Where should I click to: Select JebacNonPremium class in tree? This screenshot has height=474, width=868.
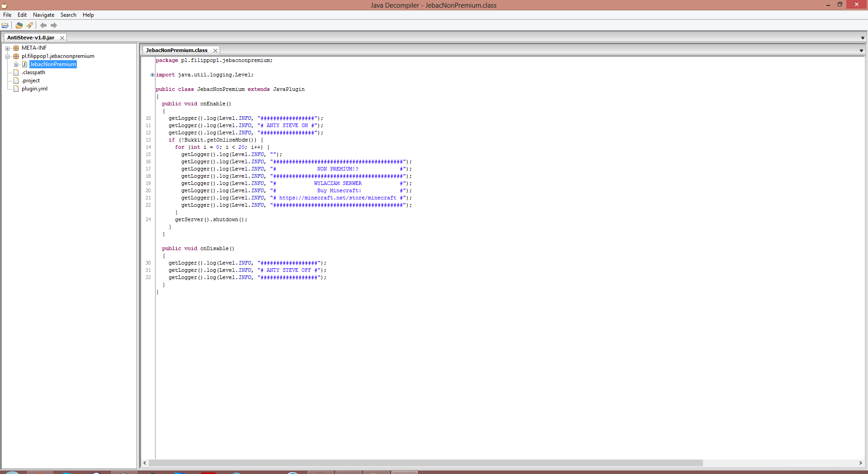[53, 64]
